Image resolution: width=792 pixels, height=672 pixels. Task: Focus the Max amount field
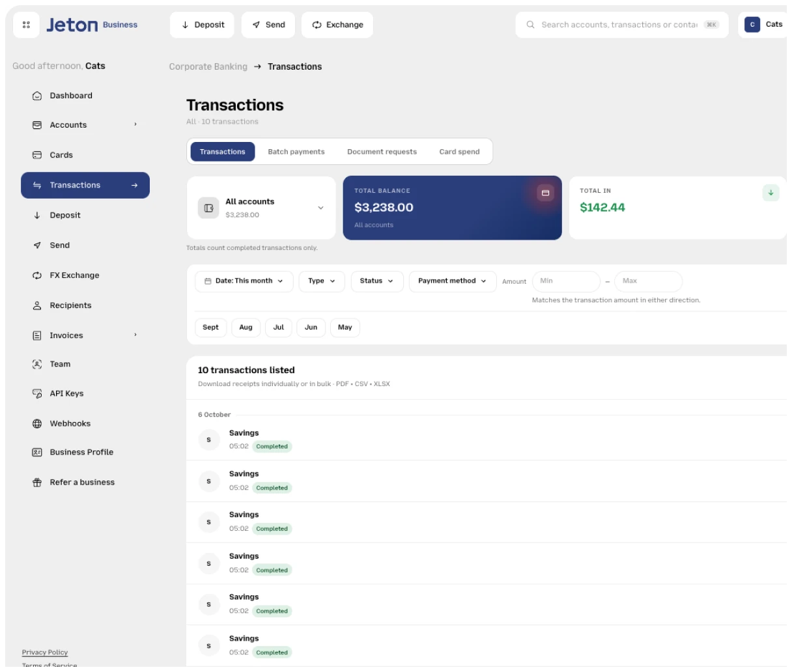pos(648,281)
